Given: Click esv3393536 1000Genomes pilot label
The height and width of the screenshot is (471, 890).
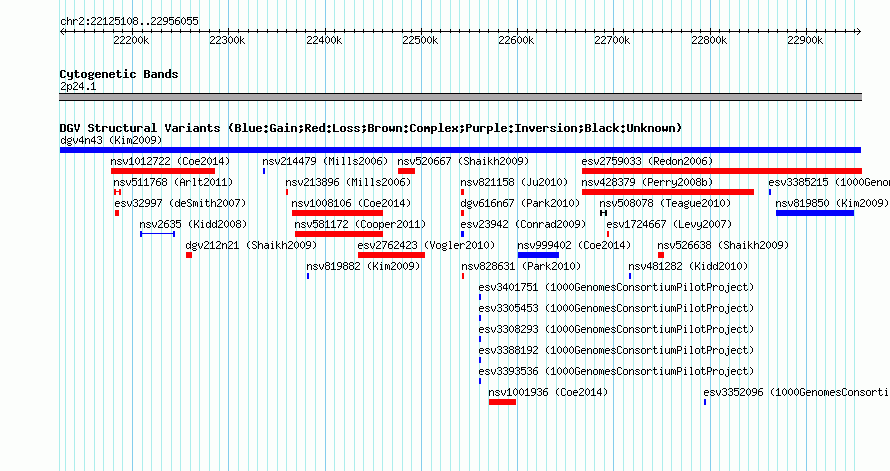Looking at the screenshot, I should coord(616,371).
